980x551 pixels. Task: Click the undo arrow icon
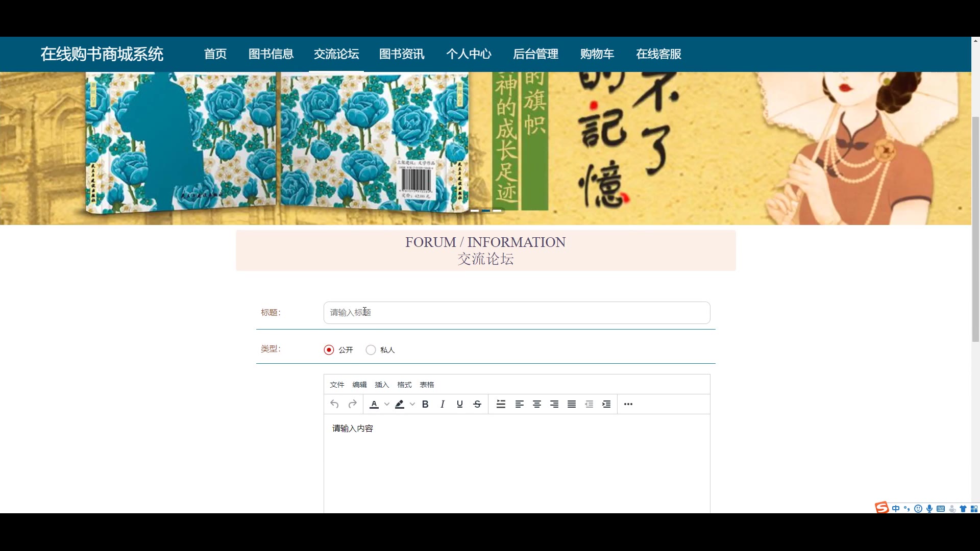pos(334,404)
